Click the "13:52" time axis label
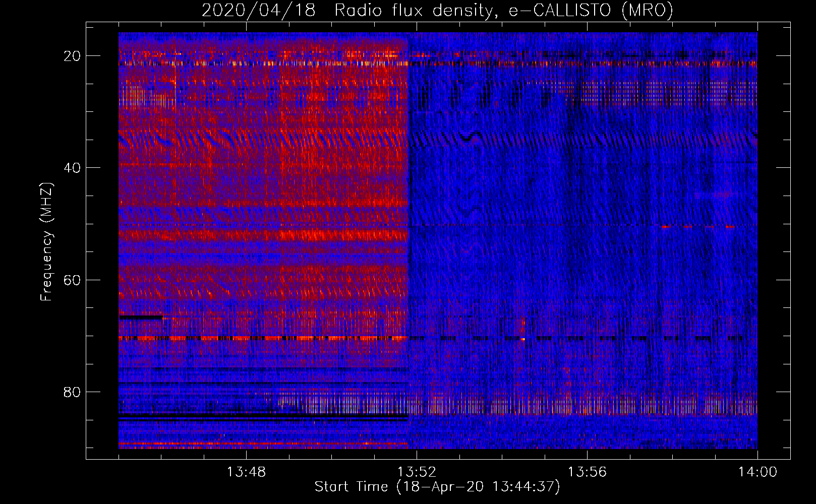816x504 pixels. click(x=417, y=472)
